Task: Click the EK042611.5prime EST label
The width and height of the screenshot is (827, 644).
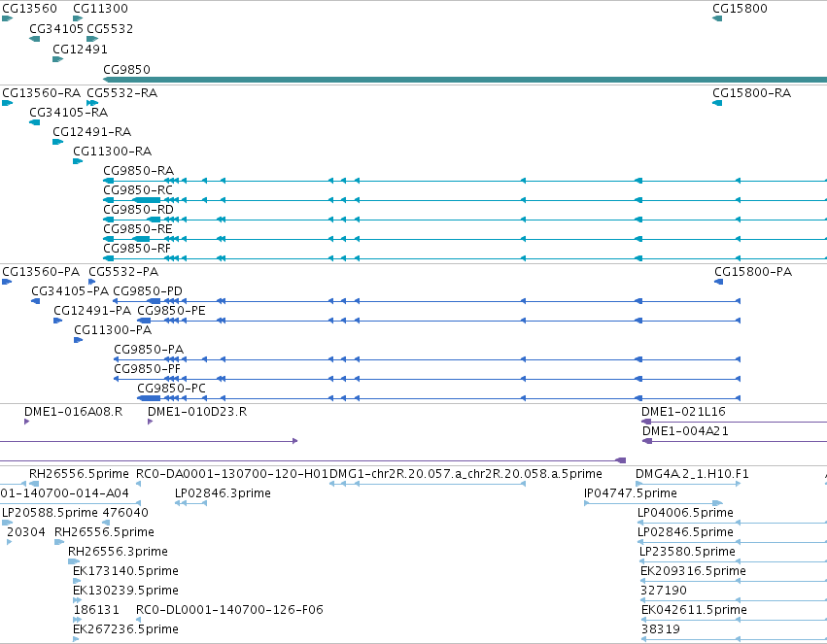Action: pos(694,610)
